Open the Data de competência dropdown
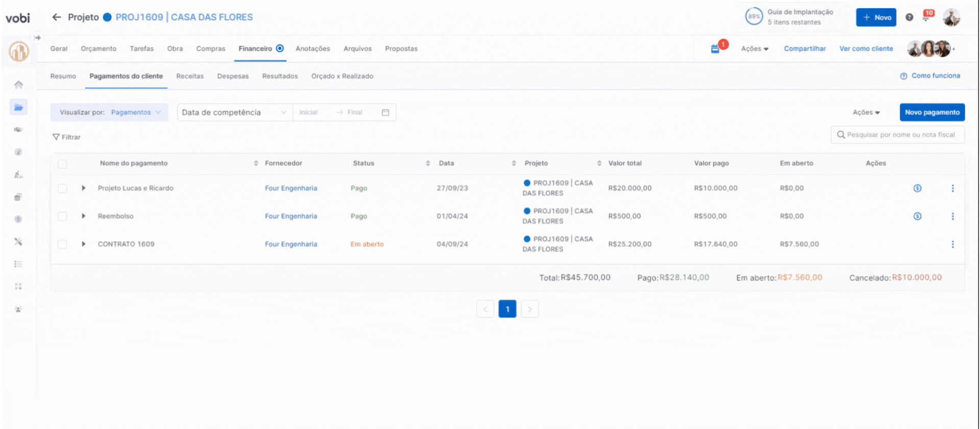Screen dimensions: 980x429 (x=234, y=113)
